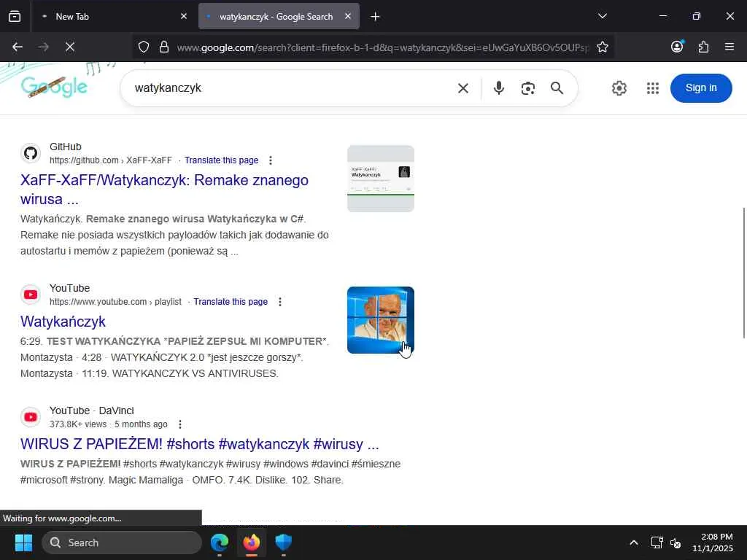
Task: Click the Firefox taskbar icon
Action: 252,542
